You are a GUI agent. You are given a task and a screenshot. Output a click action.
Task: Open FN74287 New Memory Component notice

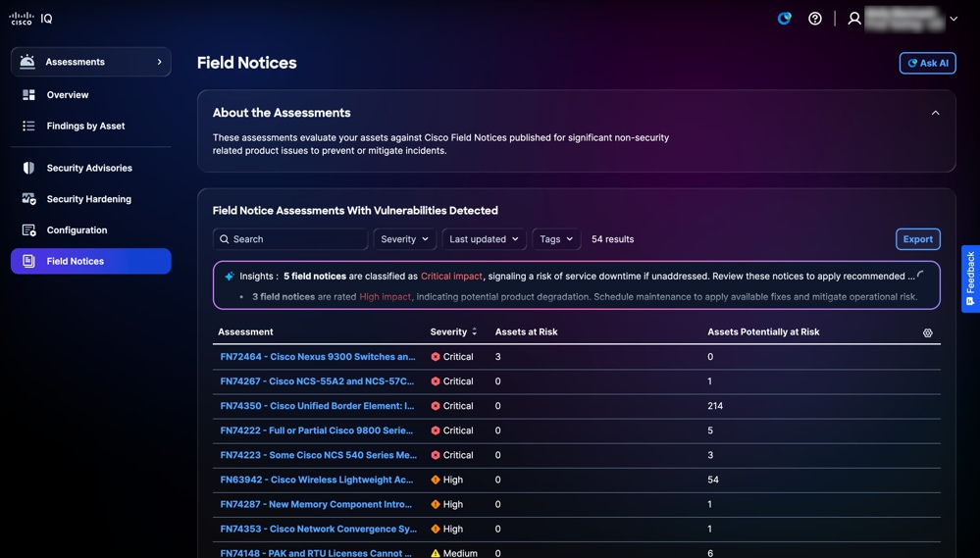click(316, 504)
